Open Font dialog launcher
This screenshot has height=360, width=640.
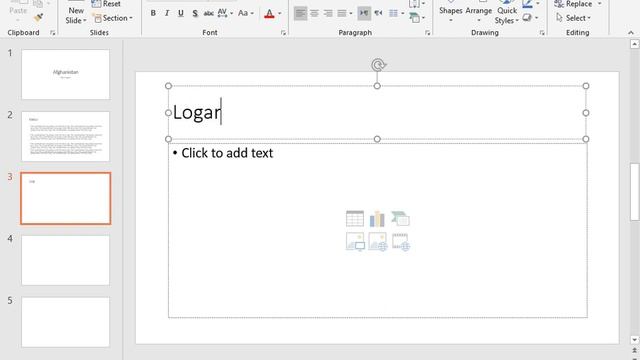283,33
